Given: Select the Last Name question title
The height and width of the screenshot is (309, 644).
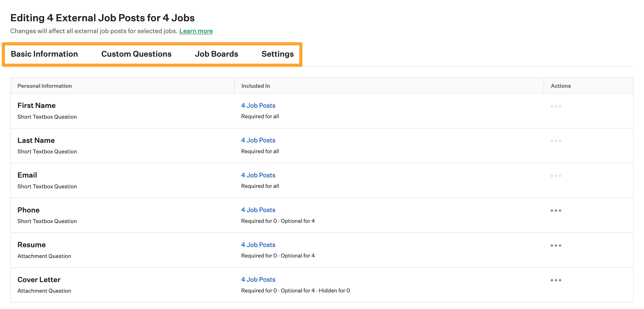Looking at the screenshot, I should pyautogui.click(x=36, y=140).
